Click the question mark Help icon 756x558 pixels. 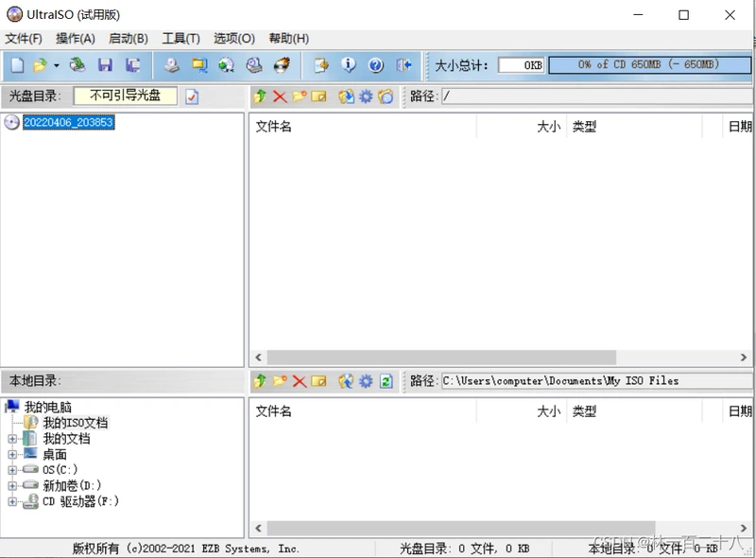tap(375, 64)
